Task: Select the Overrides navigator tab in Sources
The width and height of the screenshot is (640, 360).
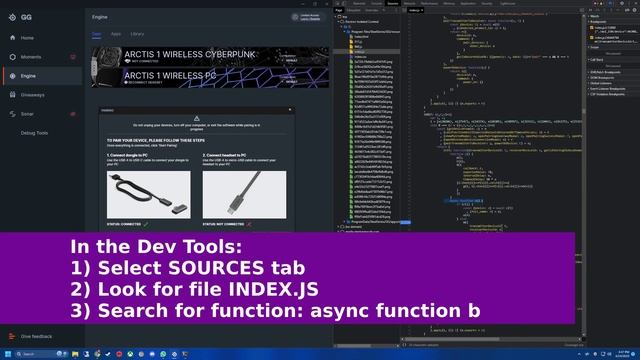Action: coord(372,10)
